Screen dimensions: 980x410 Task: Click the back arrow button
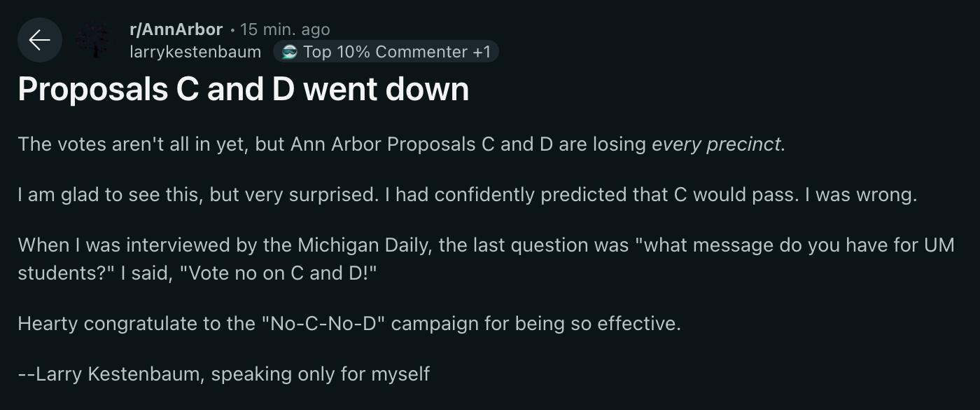coord(39,41)
